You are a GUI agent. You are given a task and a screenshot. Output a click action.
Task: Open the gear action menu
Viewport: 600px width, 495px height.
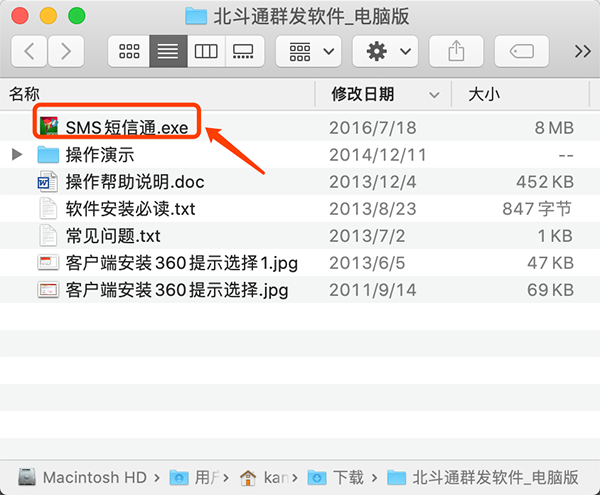click(385, 51)
